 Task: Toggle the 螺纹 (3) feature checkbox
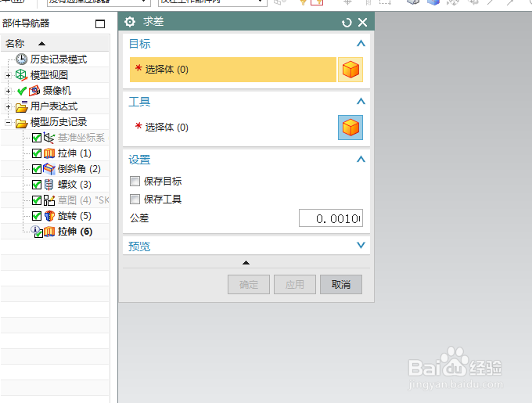[x=37, y=185]
